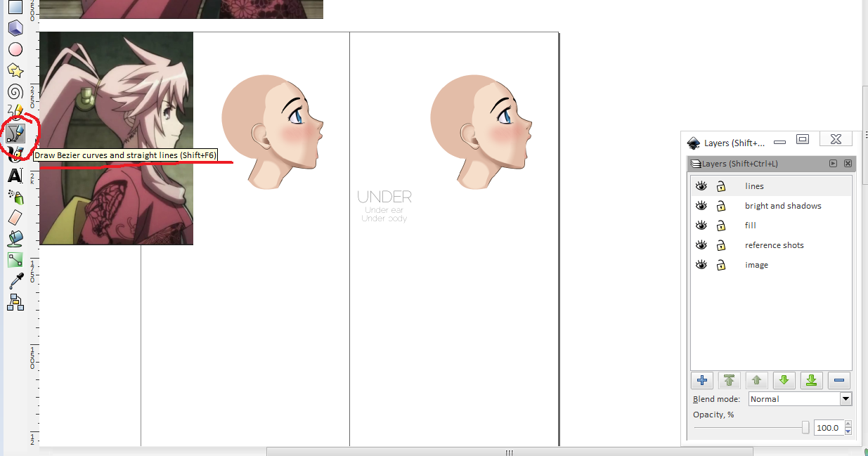Select the Spiral tool

click(15, 91)
